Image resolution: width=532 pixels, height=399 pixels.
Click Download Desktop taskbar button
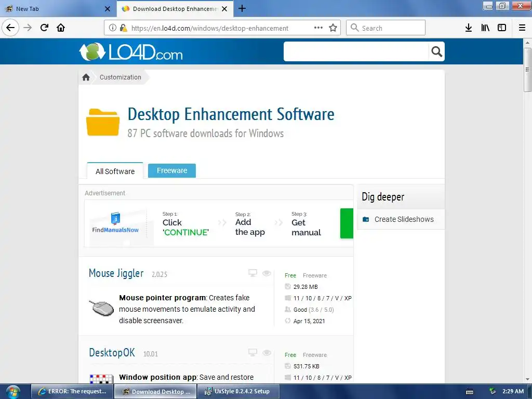155,391
